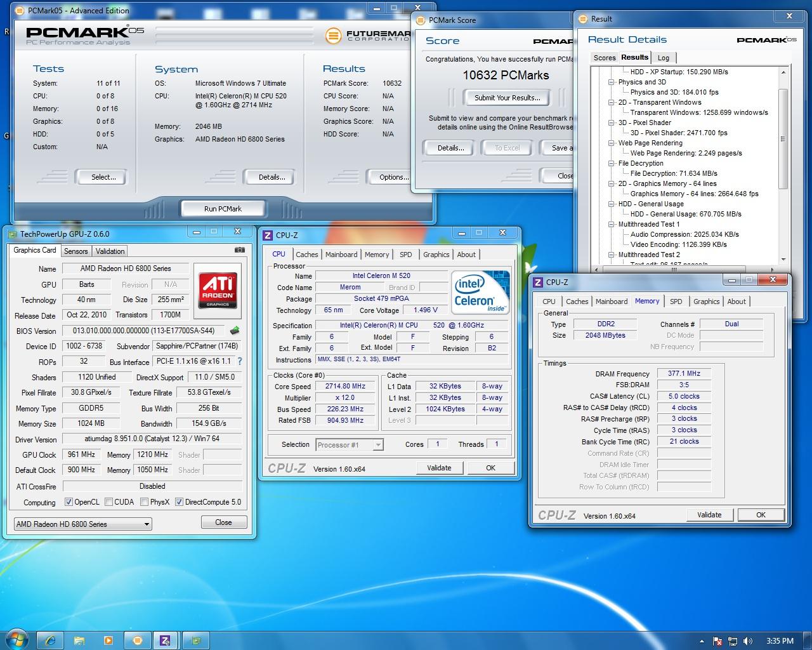The width and height of the screenshot is (812, 650).
Task: Collapse the 2D - Transparent Windows node
Action: point(611,102)
